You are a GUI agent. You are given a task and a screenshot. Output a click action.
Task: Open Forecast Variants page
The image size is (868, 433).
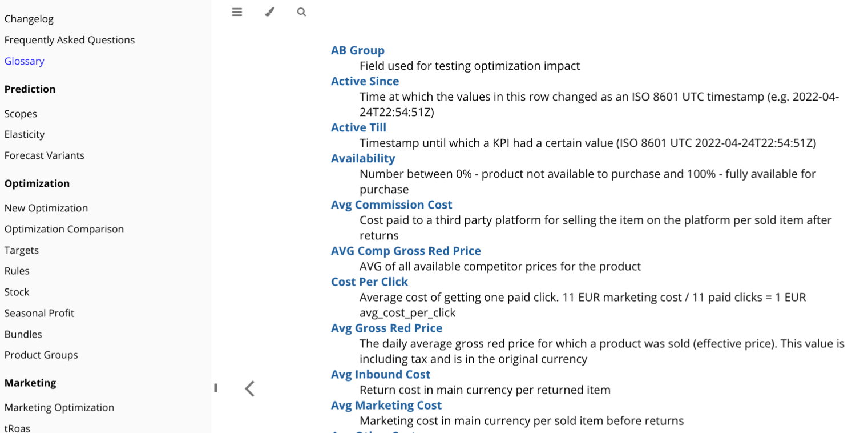[45, 155]
